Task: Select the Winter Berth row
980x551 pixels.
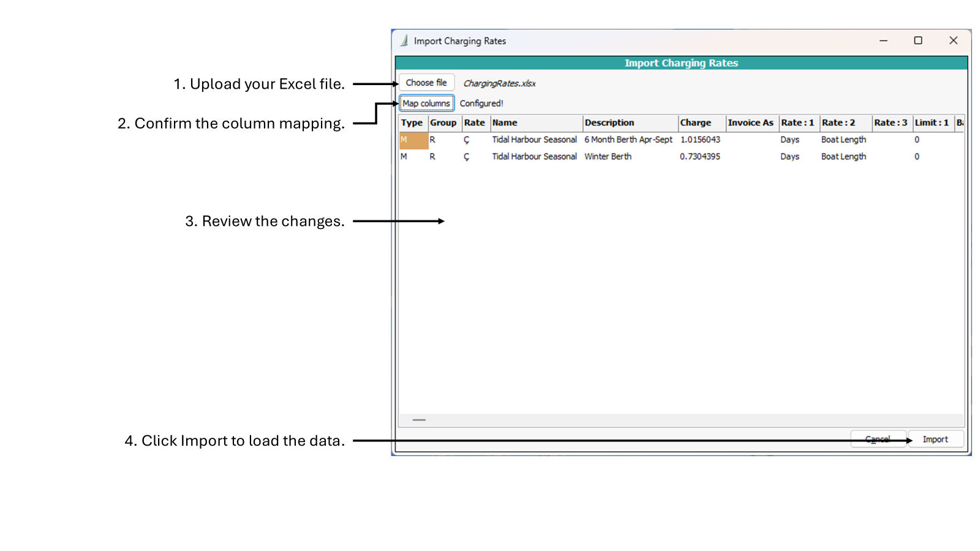Action: (x=608, y=156)
